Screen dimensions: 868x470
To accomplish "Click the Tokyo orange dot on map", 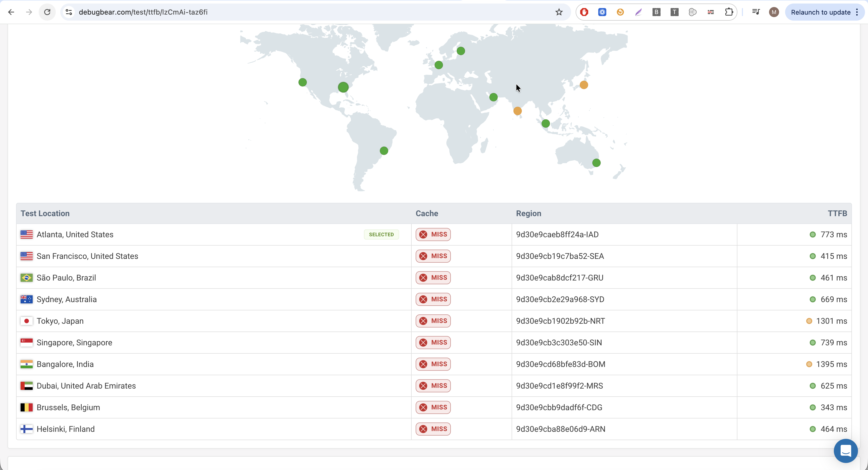I will pyautogui.click(x=584, y=85).
